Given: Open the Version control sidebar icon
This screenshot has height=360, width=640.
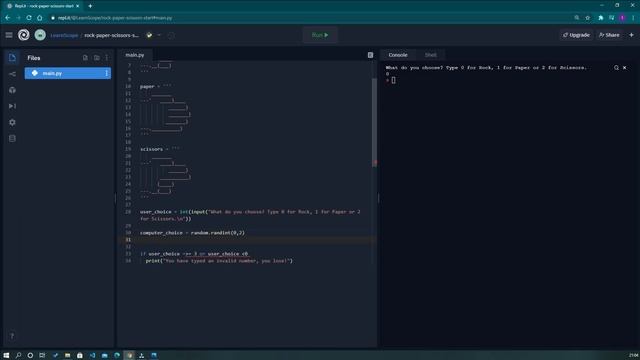Looking at the screenshot, I should coord(12,74).
